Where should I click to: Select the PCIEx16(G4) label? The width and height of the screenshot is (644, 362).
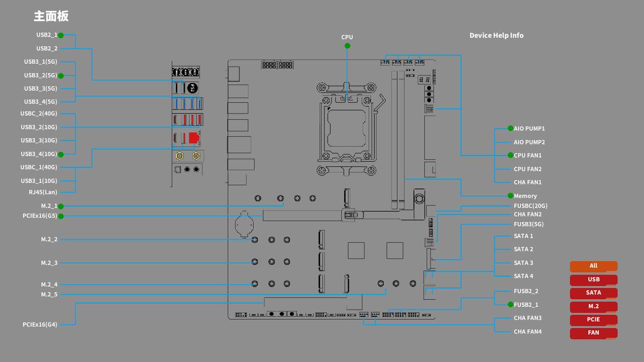[x=40, y=324]
